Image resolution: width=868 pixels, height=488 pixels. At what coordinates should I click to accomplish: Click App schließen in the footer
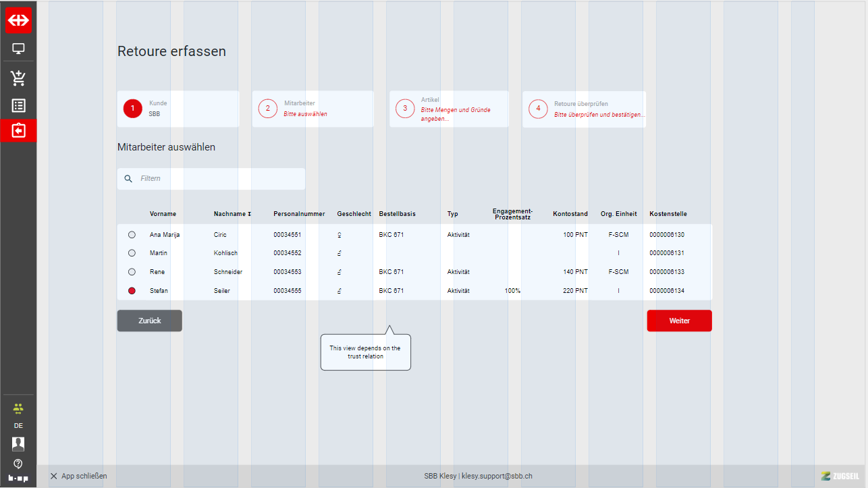point(78,476)
